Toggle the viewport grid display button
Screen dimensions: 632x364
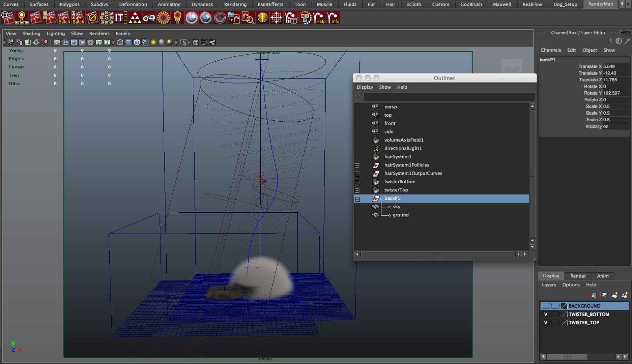[x=57, y=42]
